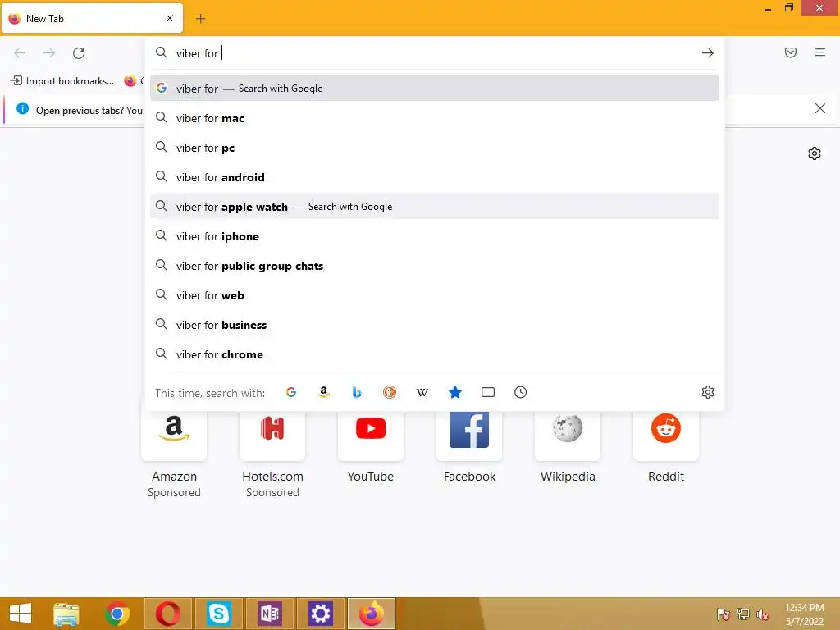Search open tabs via the tab icon

pyautogui.click(x=488, y=392)
